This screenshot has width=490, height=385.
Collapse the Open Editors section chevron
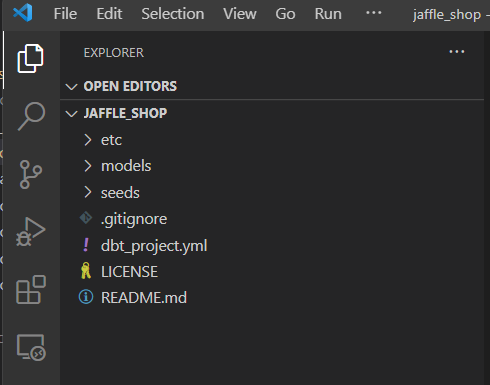pyautogui.click(x=71, y=87)
